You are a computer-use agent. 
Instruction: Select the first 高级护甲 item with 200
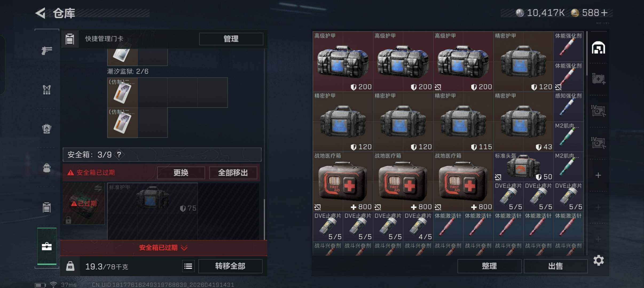(343, 62)
